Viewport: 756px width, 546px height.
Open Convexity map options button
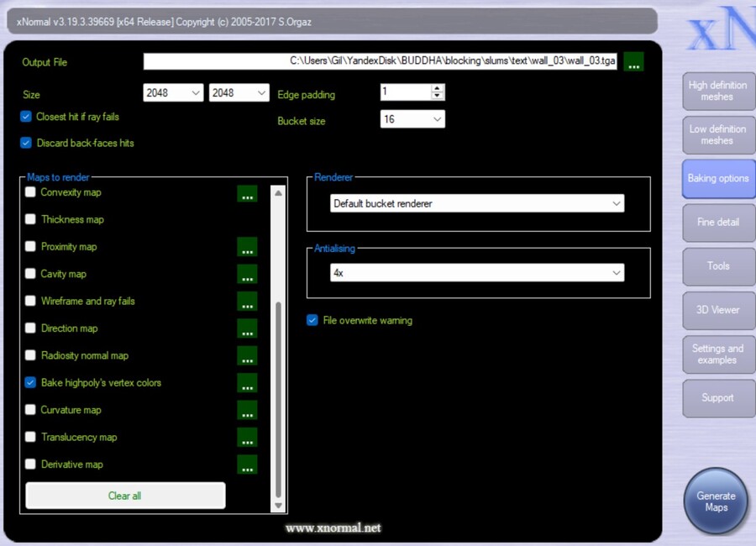(x=247, y=193)
